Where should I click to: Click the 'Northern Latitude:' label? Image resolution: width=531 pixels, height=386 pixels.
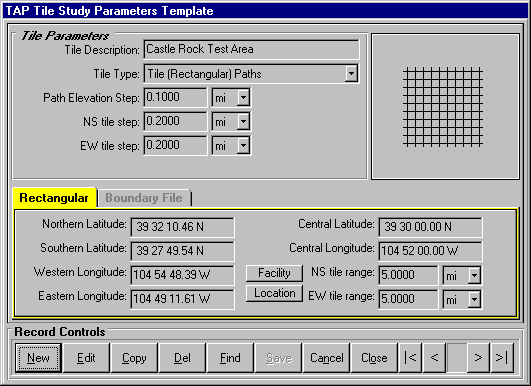pyautogui.click(x=84, y=224)
